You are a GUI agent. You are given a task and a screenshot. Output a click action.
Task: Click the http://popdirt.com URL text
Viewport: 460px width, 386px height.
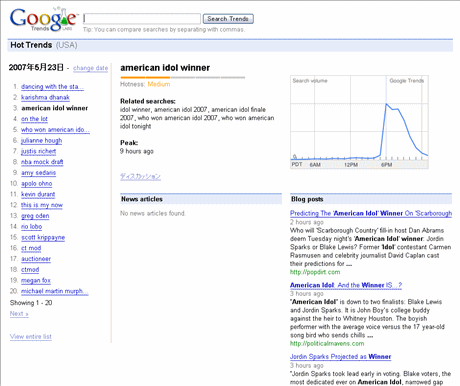(x=315, y=272)
